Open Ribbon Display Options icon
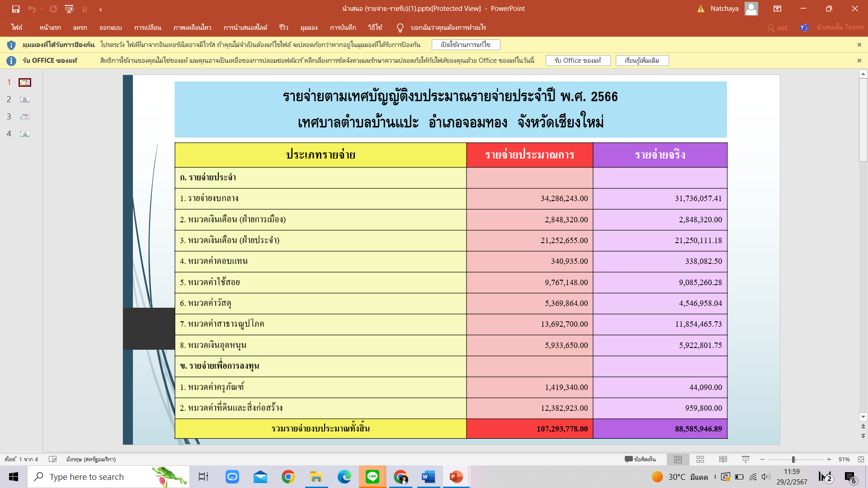The image size is (868, 488). click(777, 9)
